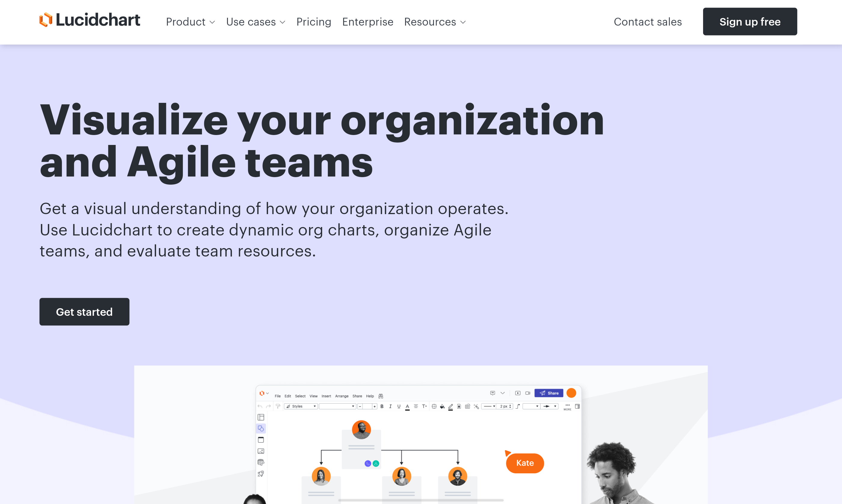This screenshot has height=504, width=842.
Task: Click the fill color paint bucket icon
Action: tap(442, 407)
